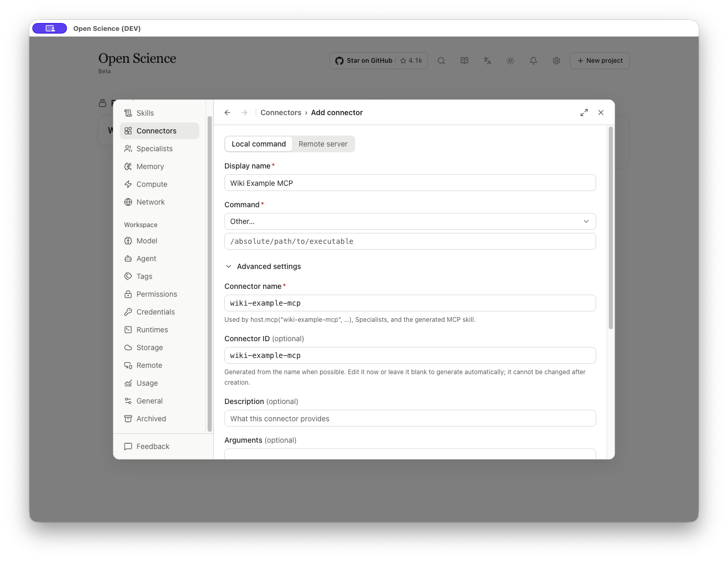Collapse the Advanced settings section

263,266
